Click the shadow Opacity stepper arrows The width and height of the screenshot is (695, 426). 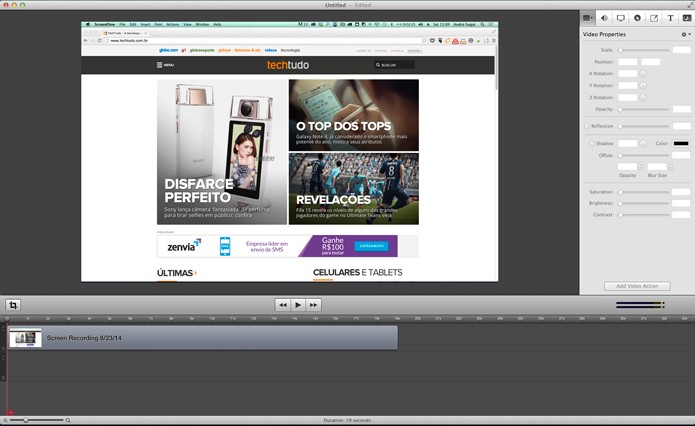click(640, 166)
